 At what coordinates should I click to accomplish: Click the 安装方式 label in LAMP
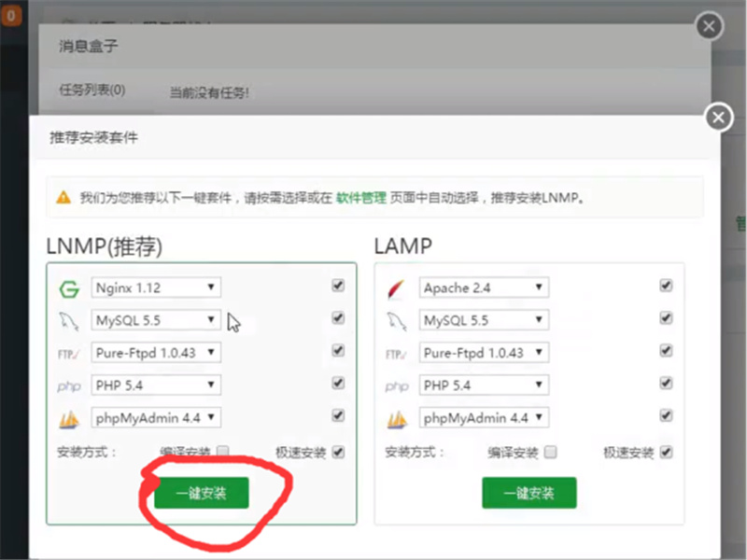[414, 452]
